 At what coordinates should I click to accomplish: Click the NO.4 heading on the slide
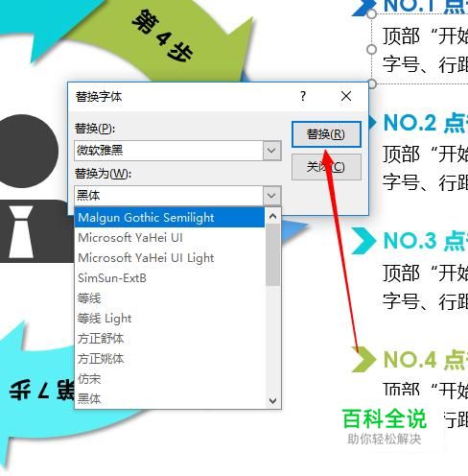point(425,359)
